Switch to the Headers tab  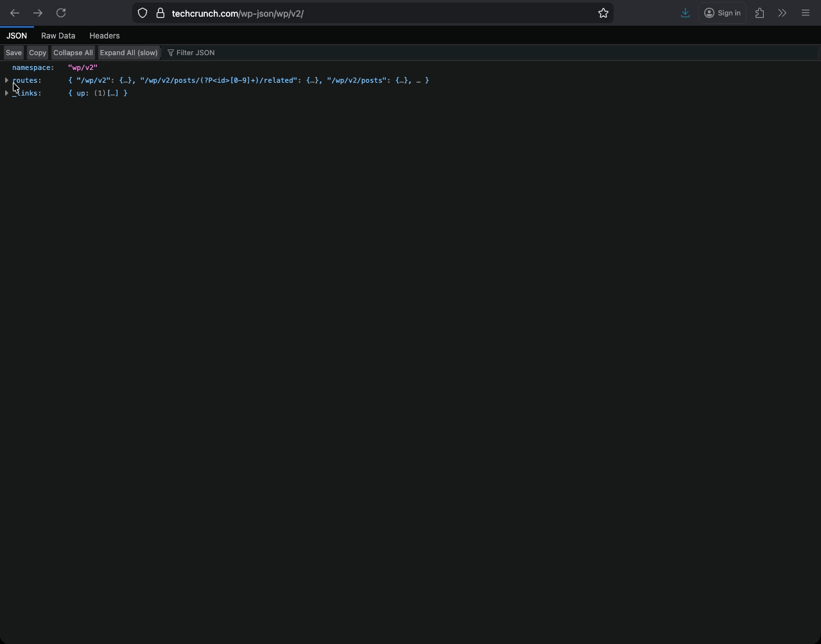[x=105, y=36]
